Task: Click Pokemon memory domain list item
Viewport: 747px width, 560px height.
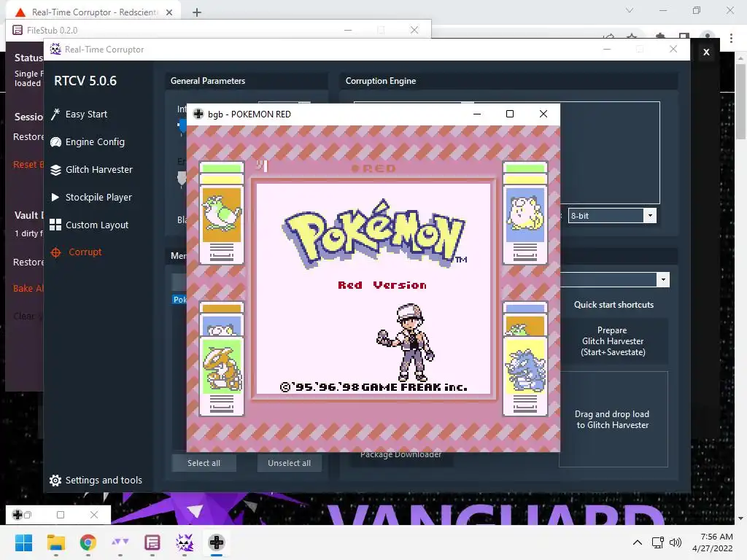Action: coord(179,300)
